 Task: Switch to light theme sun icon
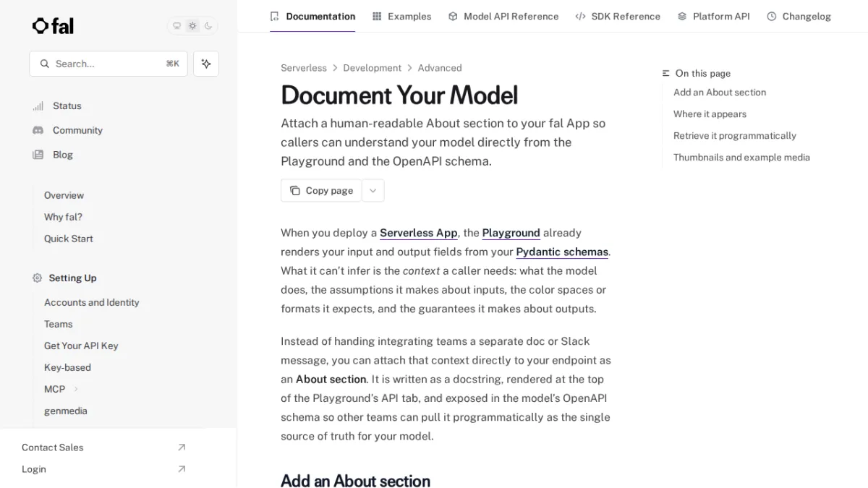(192, 26)
